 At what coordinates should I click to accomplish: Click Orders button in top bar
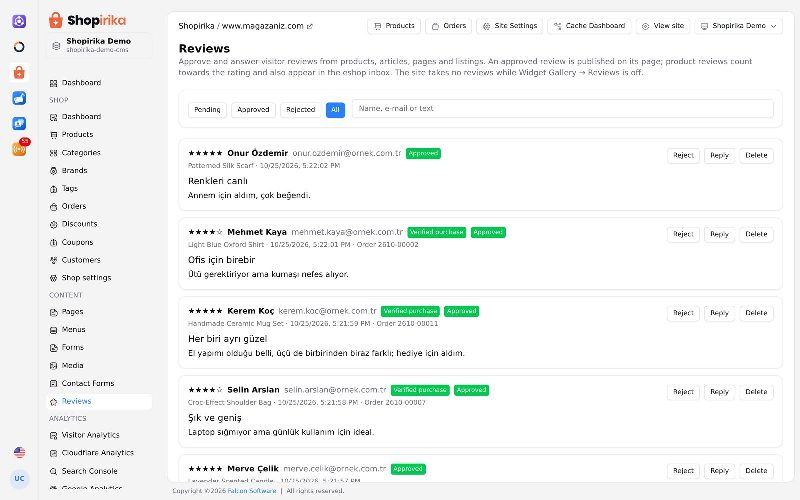pyautogui.click(x=449, y=26)
